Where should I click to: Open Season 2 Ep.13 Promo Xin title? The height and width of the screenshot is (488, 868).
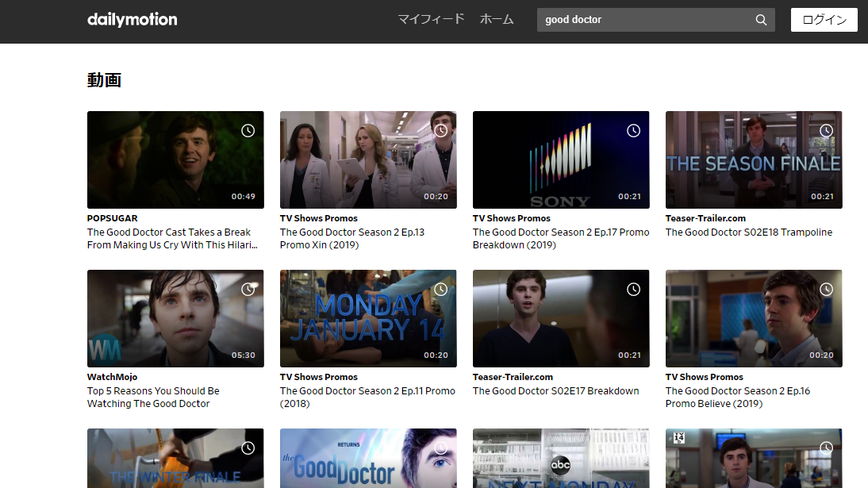tap(352, 239)
